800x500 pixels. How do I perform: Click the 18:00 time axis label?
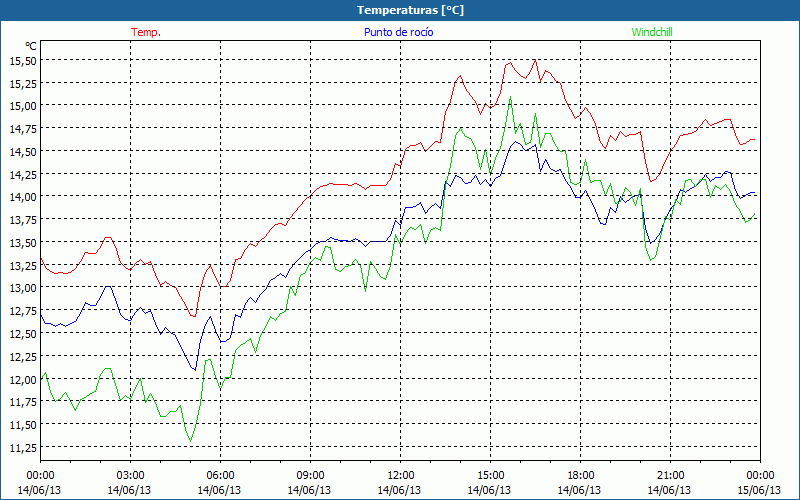[x=580, y=476]
